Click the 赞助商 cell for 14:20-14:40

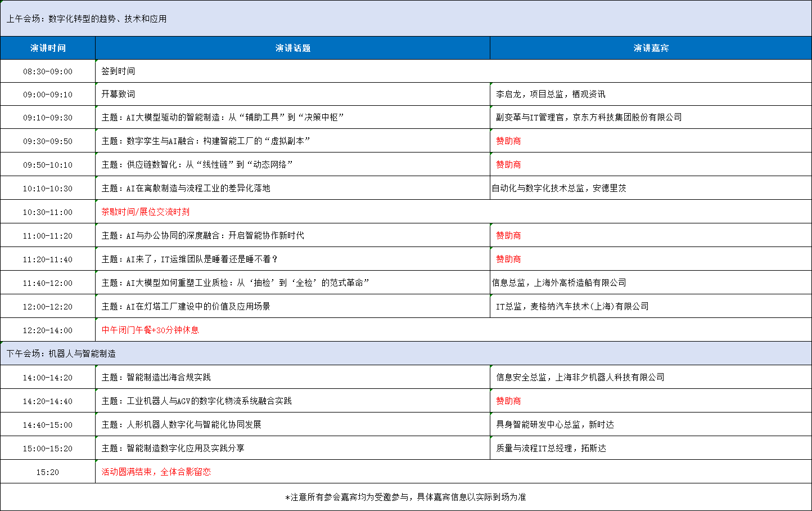(651, 401)
